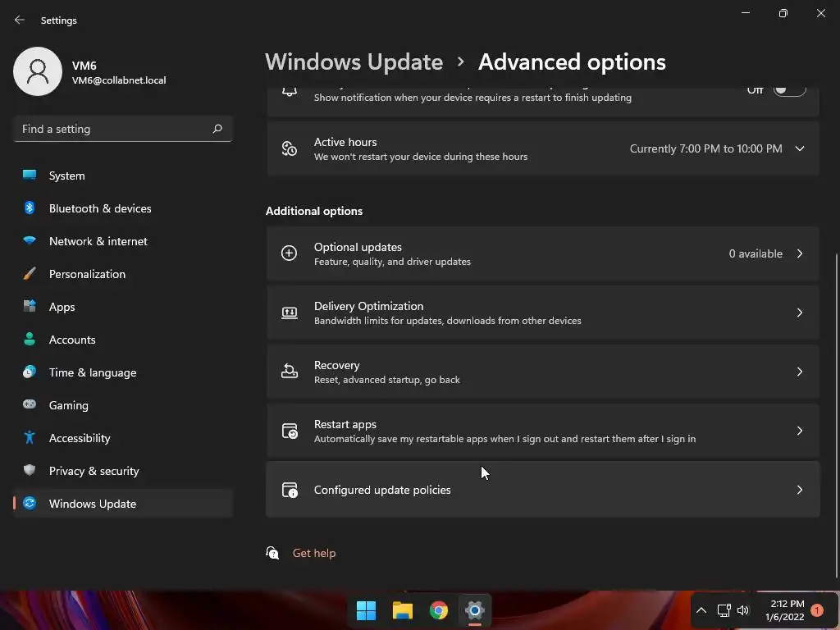The width and height of the screenshot is (840, 630).
Task: Open the Apps settings page
Action: (123, 307)
